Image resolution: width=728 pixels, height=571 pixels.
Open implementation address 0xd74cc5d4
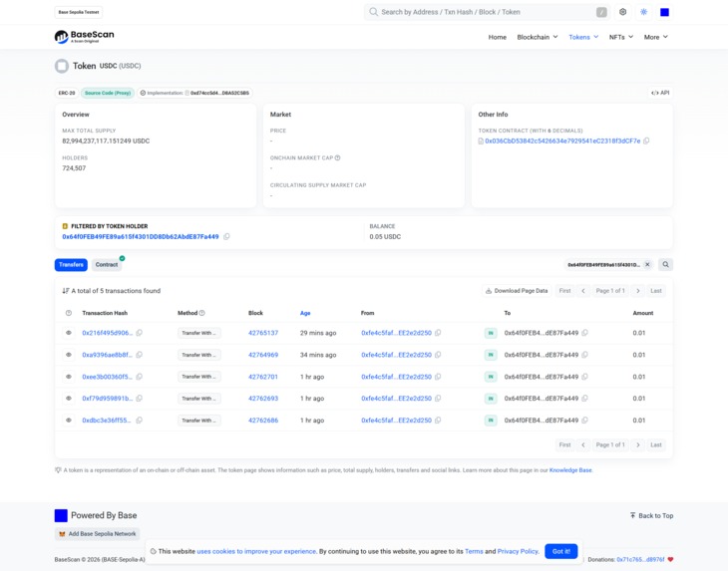pos(219,93)
